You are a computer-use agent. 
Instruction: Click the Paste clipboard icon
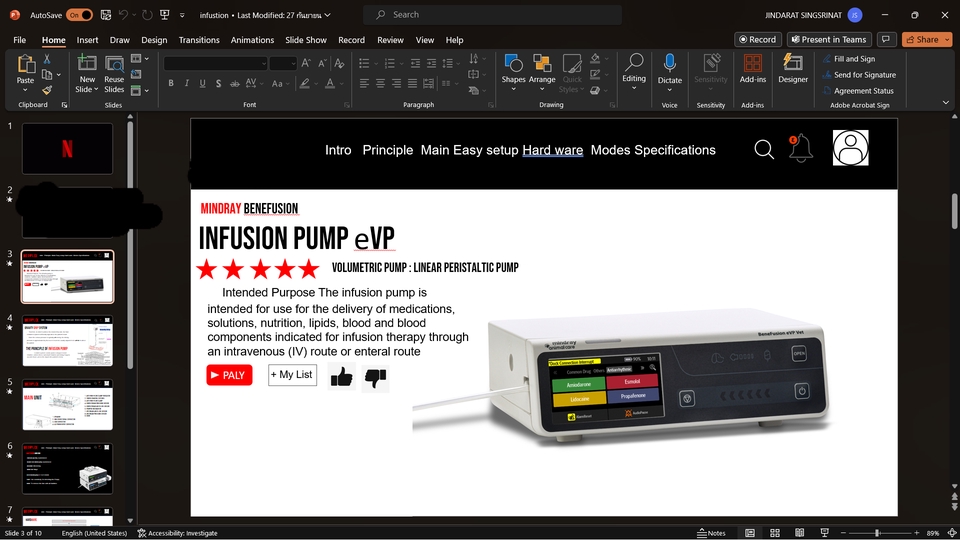pyautogui.click(x=26, y=64)
